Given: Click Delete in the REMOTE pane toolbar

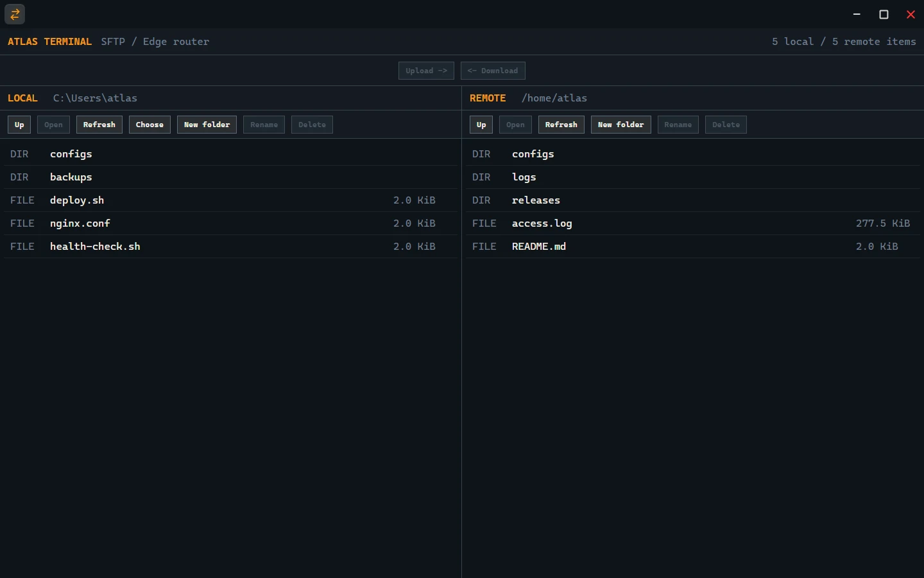Looking at the screenshot, I should click(x=726, y=125).
